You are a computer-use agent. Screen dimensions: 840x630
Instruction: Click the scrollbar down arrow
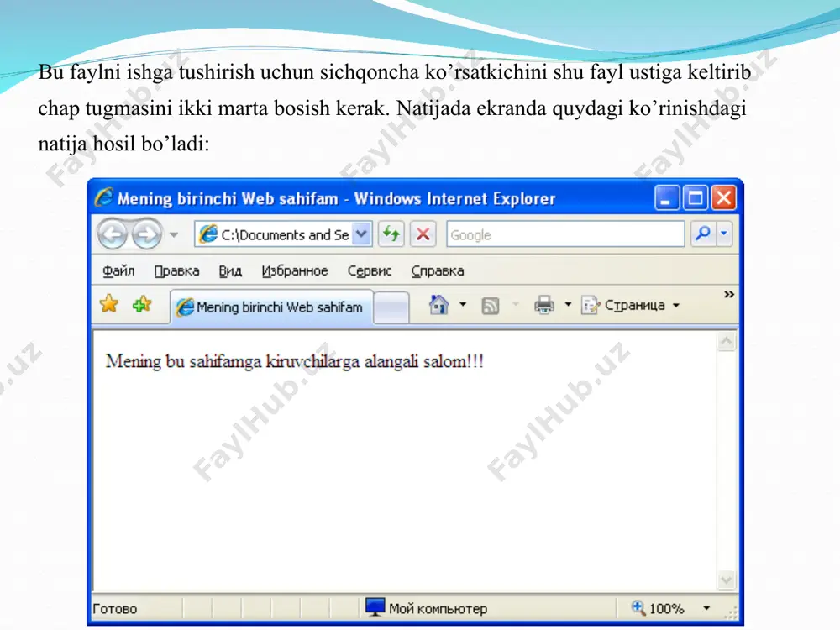[727, 580]
